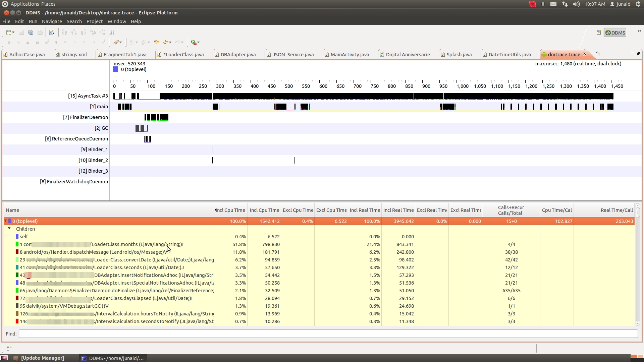The image size is (644, 362).
Task: Show hidden editor tabs list chevron
Action: [x=597, y=53]
